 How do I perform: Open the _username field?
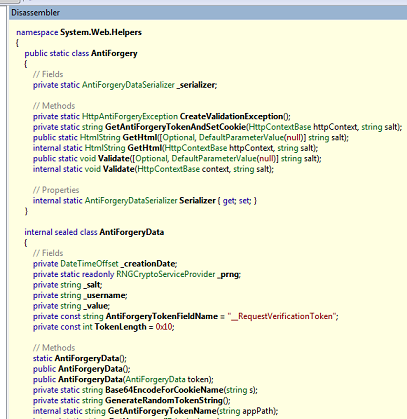pos(105,295)
